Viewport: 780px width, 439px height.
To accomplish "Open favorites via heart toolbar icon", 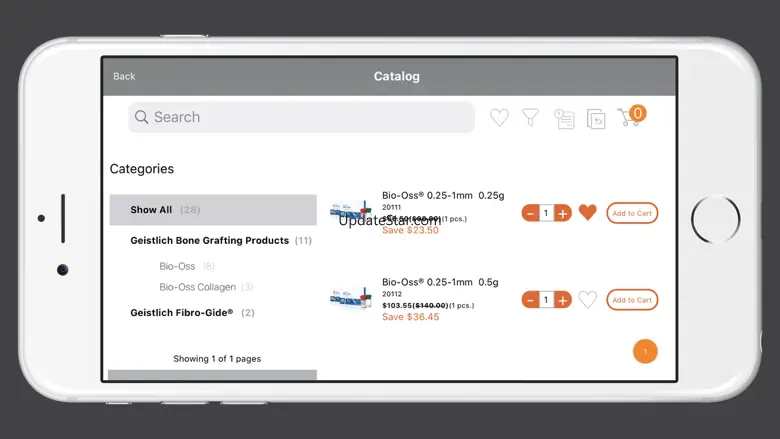I will [499, 118].
